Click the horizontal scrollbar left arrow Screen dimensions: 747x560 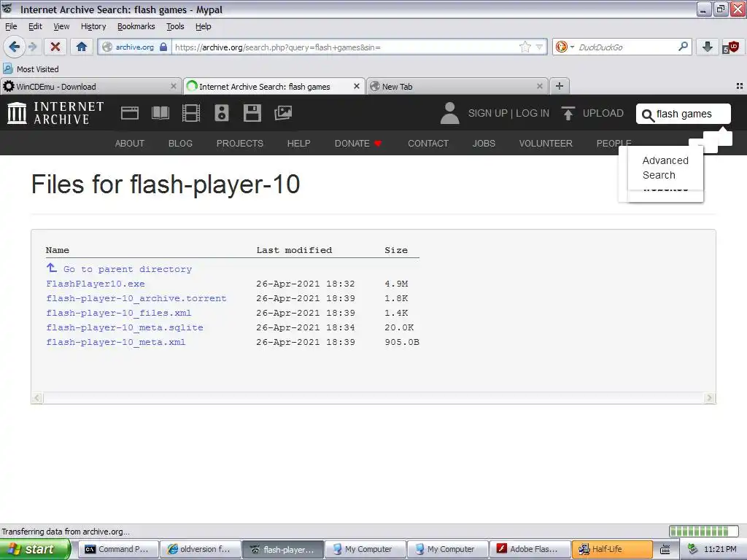(37, 397)
